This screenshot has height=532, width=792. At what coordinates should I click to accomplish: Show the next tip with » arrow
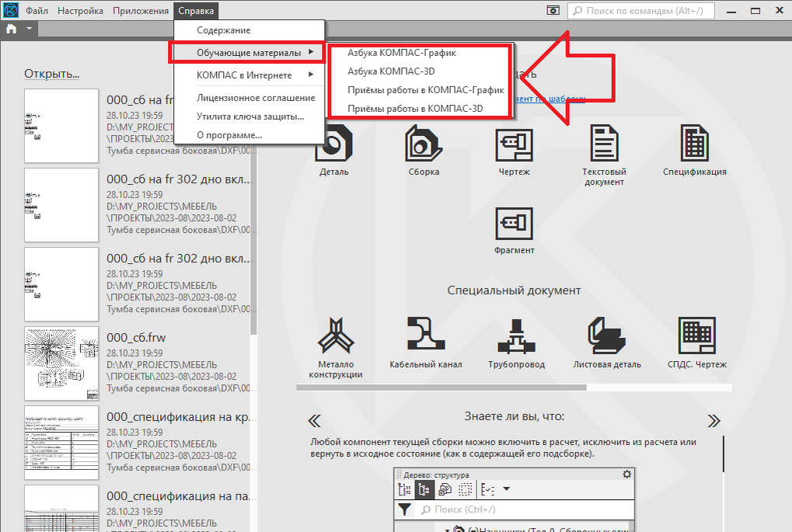coord(713,421)
